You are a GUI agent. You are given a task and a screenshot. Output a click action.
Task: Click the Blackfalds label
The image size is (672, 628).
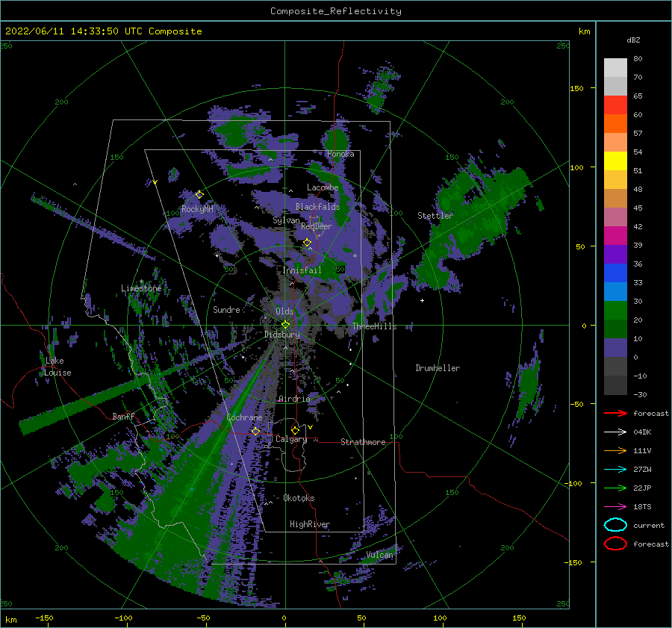coord(317,207)
